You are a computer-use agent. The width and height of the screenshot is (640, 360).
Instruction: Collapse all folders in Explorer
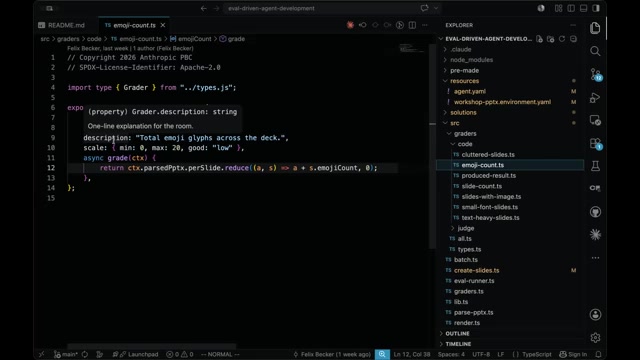[x=573, y=39]
